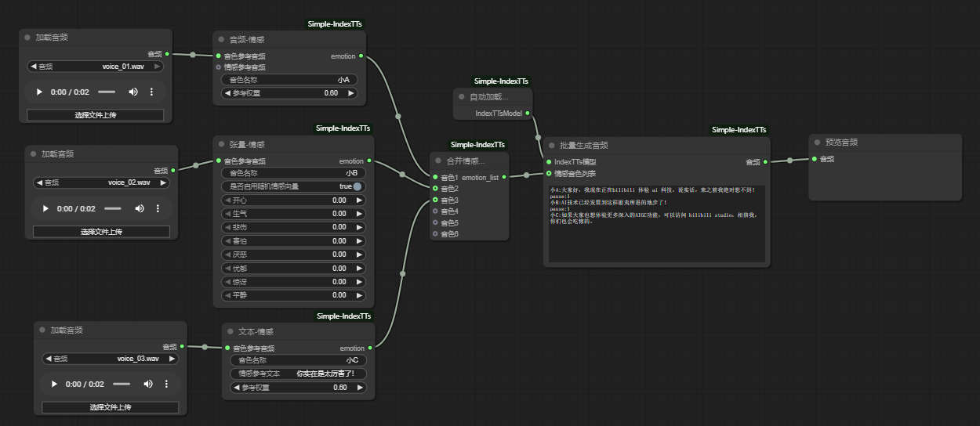Seek within the voice_01.wav progress bar
Viewport: 980px width, 426px height.
click(x=107, y=92)
